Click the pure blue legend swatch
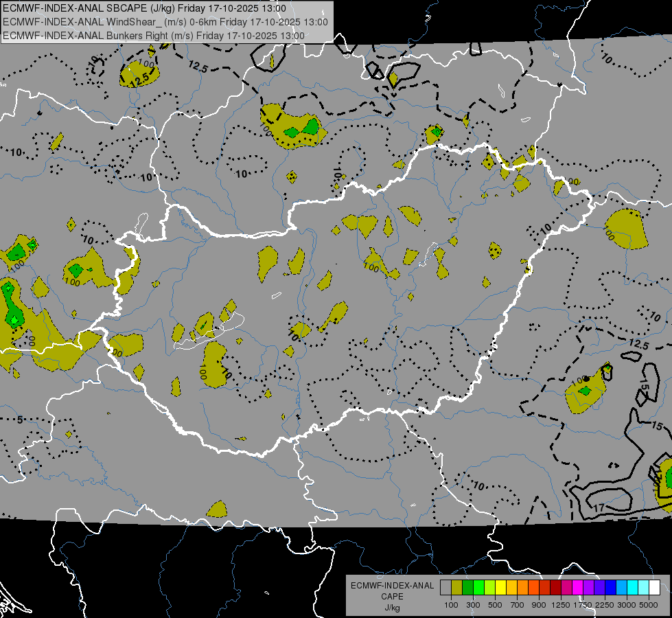672x618 pixels. (x=611, y=588)
